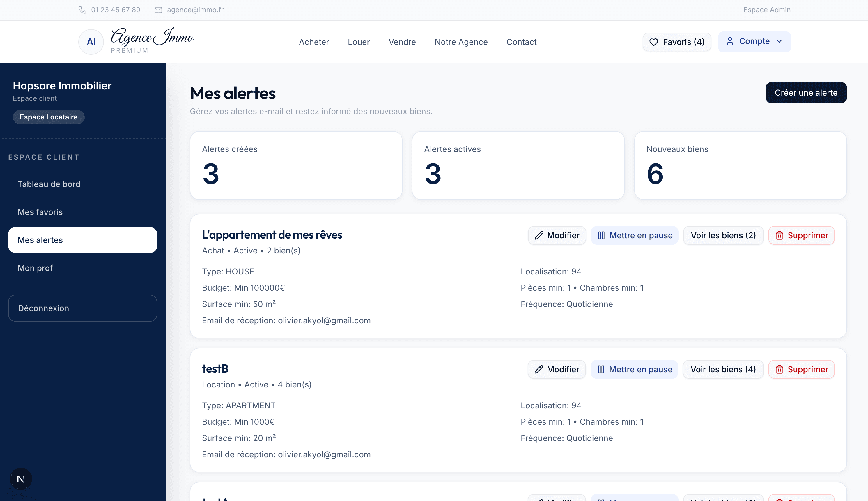Click the envelope icon next to agence@immo.fr
Viewport: 868px width, 501px height.
tap(158, 10)
